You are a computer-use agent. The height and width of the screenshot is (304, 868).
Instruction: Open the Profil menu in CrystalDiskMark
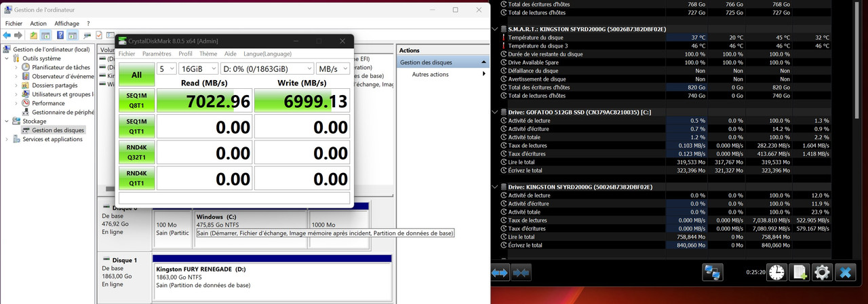185,54
